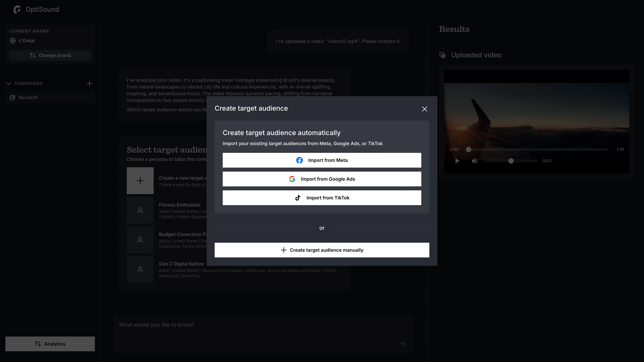
Task: Click the Analytics icon in sidebar footer
Action: [x=38, y=344]
